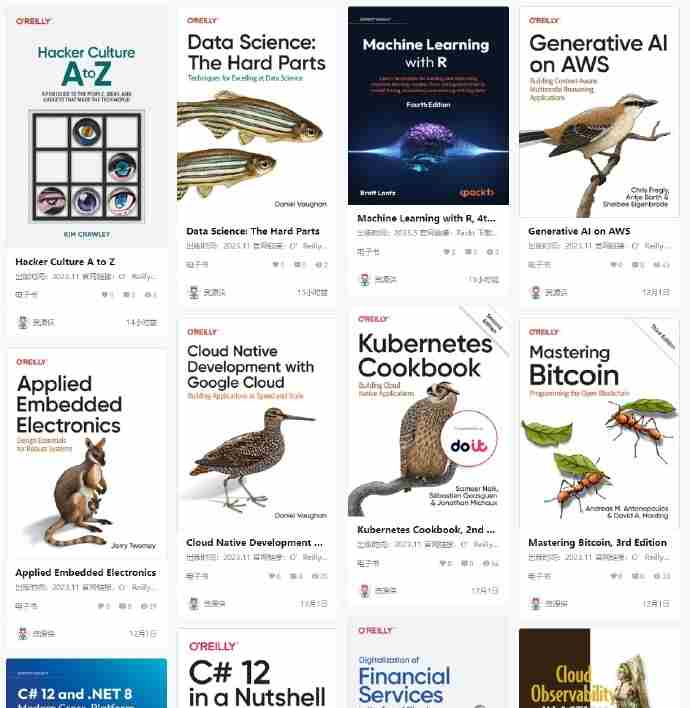This screenshot has height=708, width=690.
Task: Open the Cloud Native Development title link
Action: click(254, 542)
